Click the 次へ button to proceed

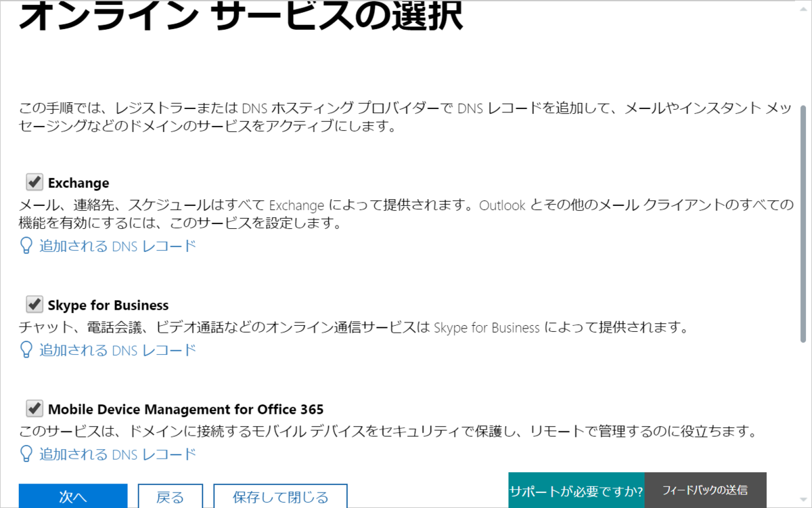click(x=73, y=496)
